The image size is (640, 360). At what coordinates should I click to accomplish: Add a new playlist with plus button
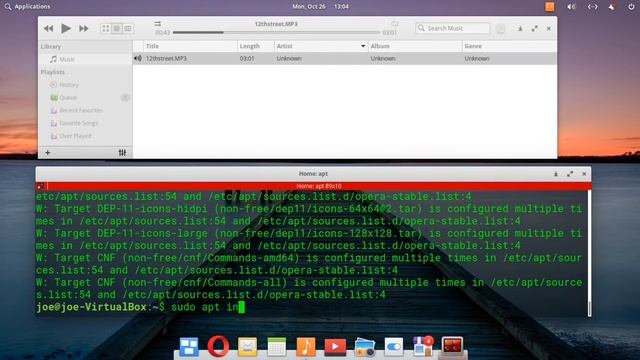(x=48, y=152)
